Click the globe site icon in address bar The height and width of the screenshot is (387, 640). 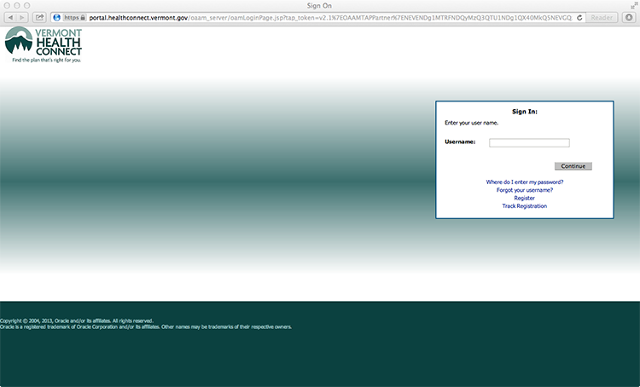point(57,18)
